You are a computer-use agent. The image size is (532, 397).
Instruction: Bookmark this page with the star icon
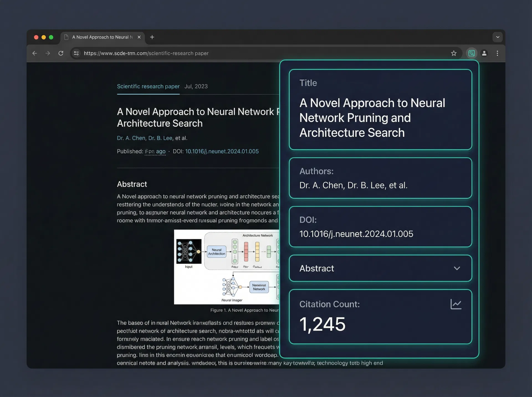[x=454, y=53]
